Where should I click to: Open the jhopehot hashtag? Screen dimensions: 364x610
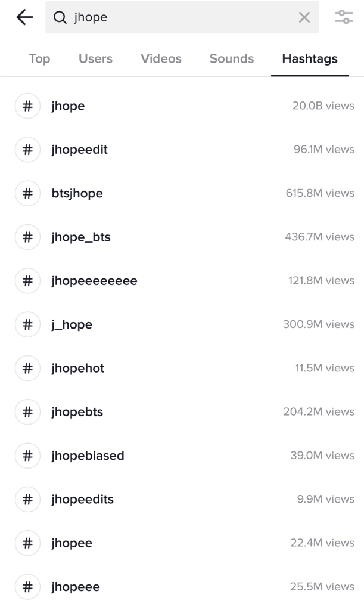tap(77, 368)
